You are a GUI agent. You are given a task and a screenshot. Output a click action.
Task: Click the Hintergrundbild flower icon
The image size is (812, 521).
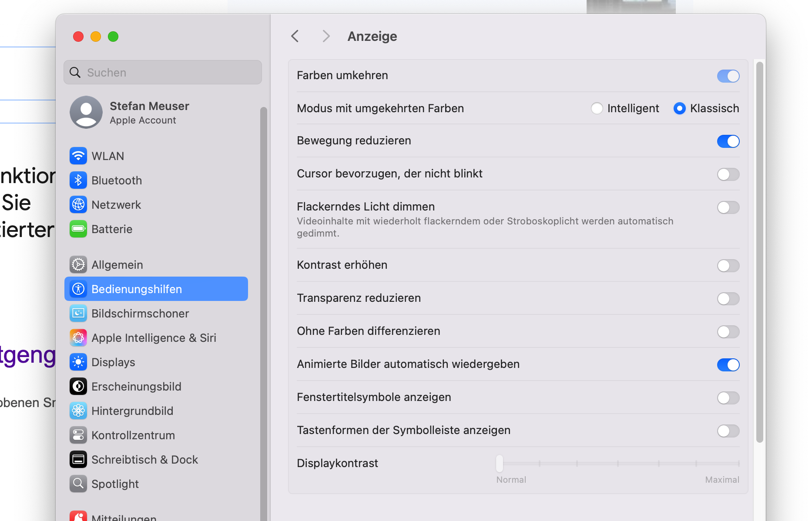click(78, 411)
